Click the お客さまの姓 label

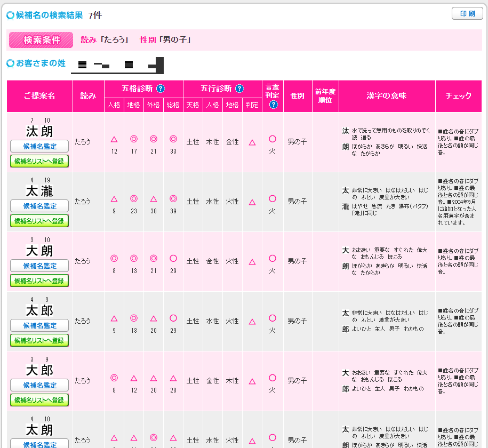click(41, 63)
